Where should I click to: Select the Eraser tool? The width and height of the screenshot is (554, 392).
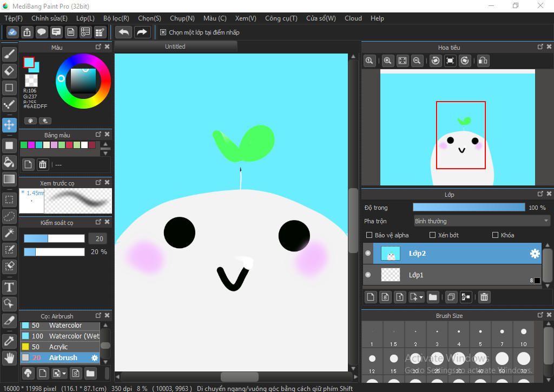(9, 71)
